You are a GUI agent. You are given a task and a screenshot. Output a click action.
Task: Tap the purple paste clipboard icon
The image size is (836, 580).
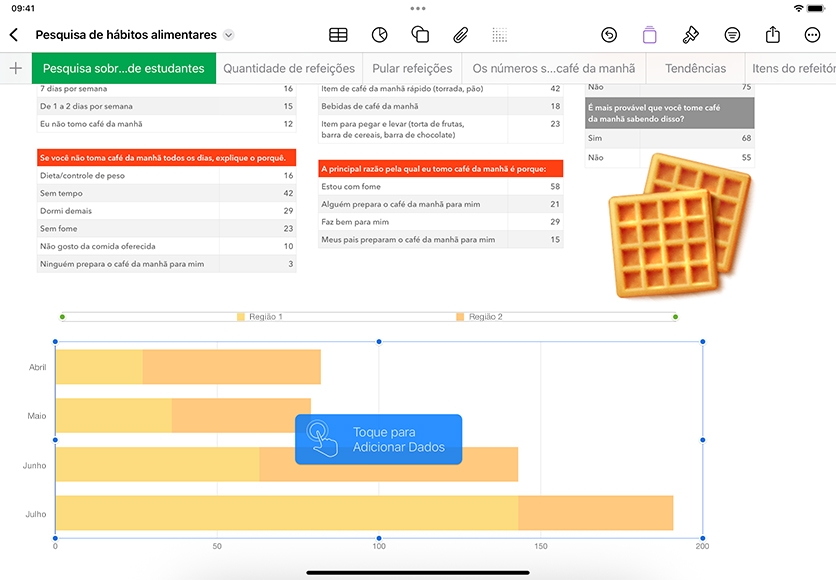[x=649, y=35]
